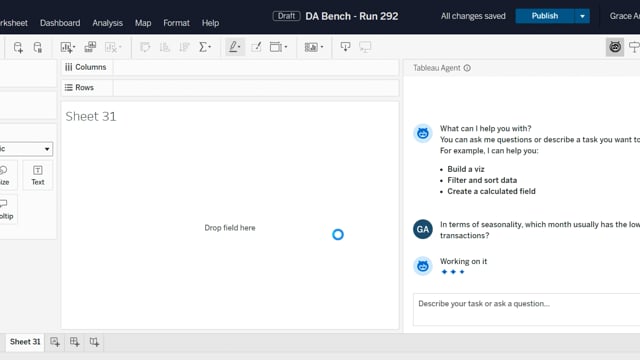
Task: Expand the Fit dropdown arrow
Action: point(286,47)
